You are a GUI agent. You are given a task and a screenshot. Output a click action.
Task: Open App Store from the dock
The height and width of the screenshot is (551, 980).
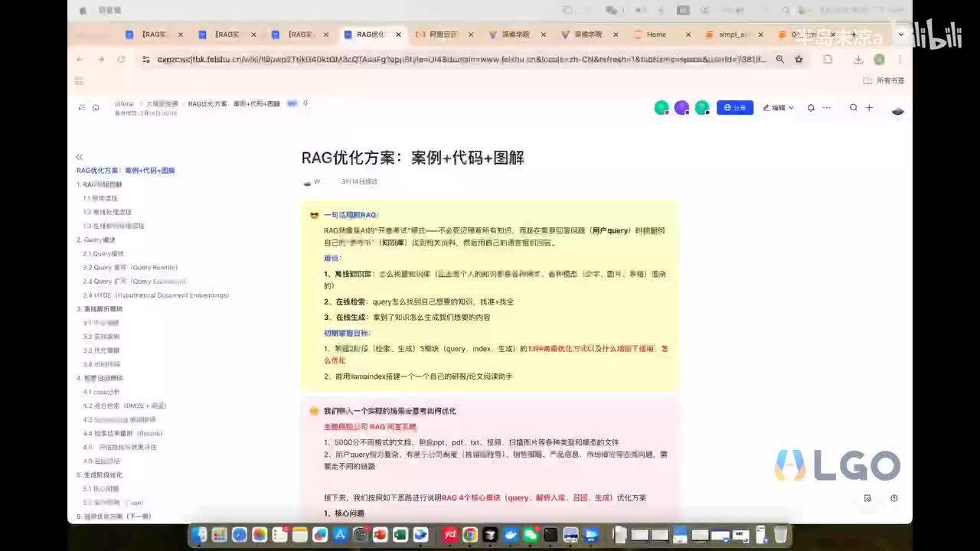click(x=340, y=535)
